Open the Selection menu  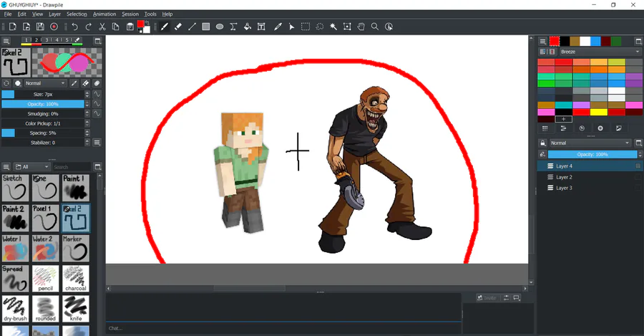coord(77,14)
